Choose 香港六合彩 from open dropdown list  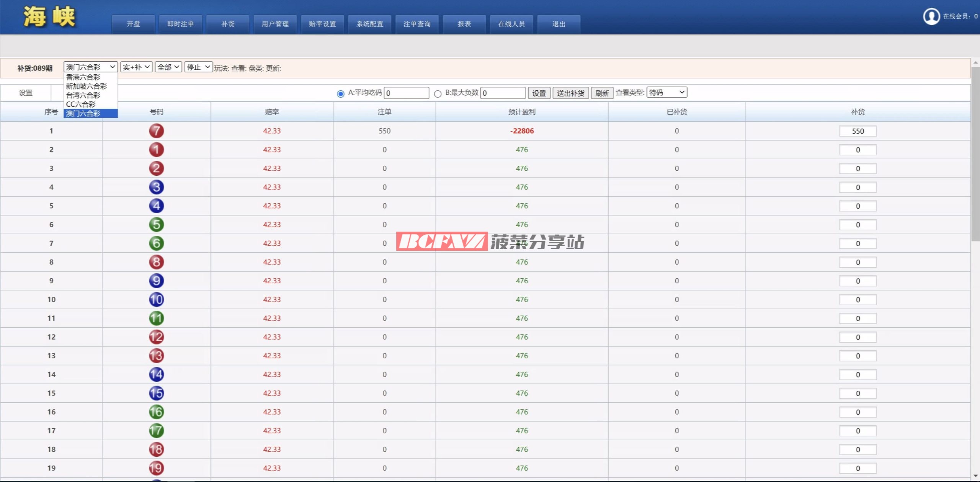83,77
